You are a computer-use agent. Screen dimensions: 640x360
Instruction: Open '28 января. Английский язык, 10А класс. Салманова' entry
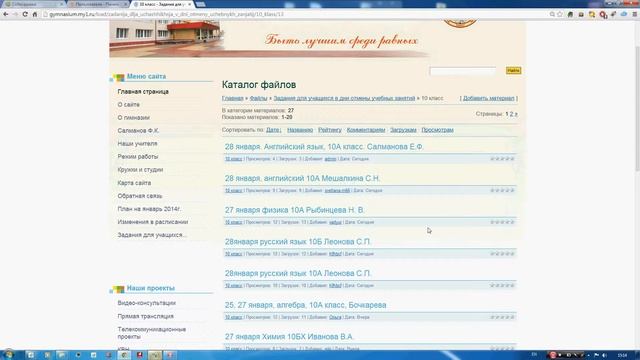pyautogui.click(x=324, y=147)
